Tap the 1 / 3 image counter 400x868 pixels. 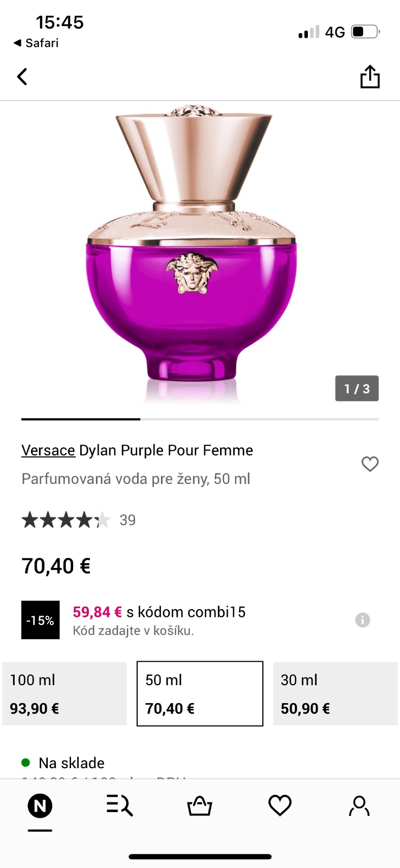[357, 388]
